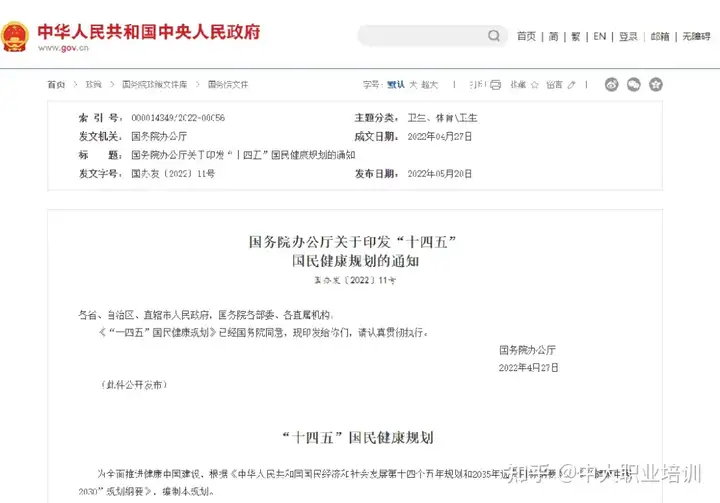The image size is (720, 503).
Task: Click the signature 国务院办公厅 in the body
Action: [528, 350]
